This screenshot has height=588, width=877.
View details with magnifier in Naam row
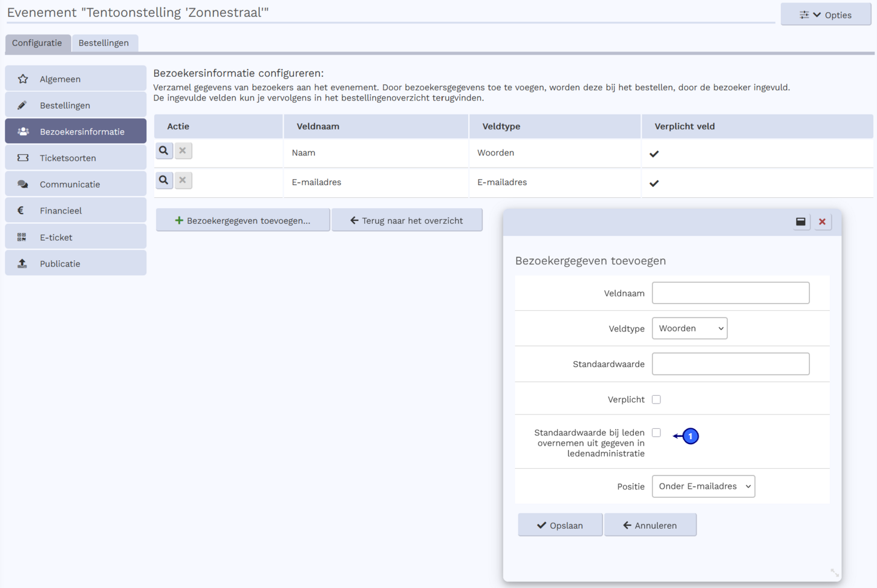point(164,151)
